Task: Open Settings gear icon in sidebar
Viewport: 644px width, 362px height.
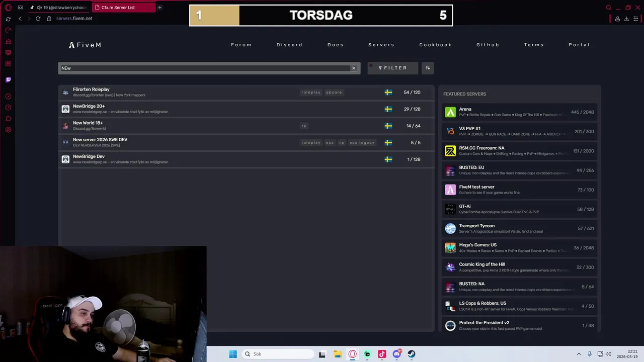Action: 8,130
